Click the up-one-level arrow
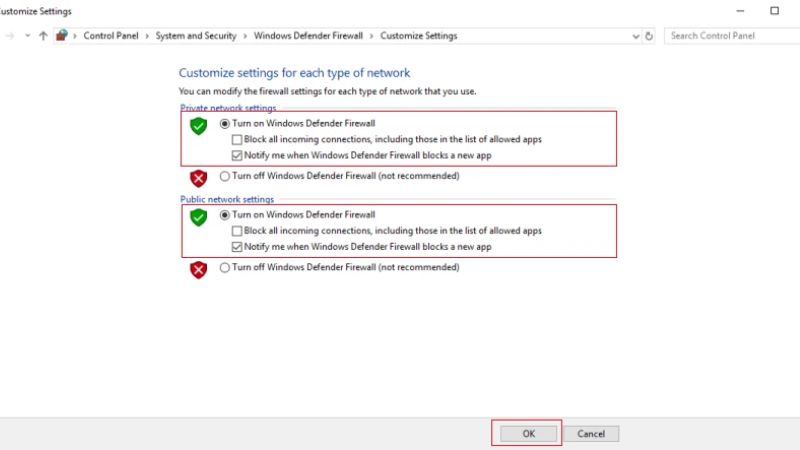 (x=43, y=36)
